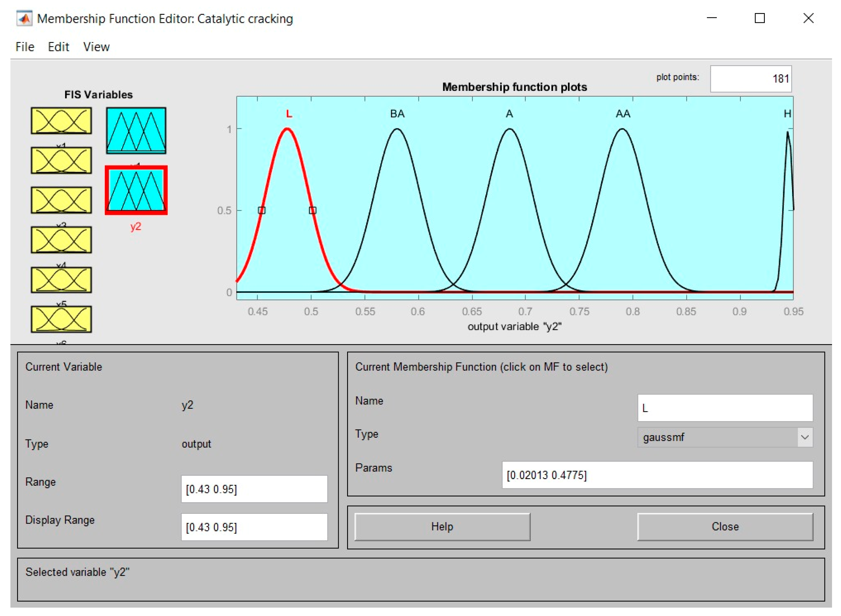Select the third yellow input variable icon
Viewport: 841px width, 616px height.
click(x=61, y=200)
